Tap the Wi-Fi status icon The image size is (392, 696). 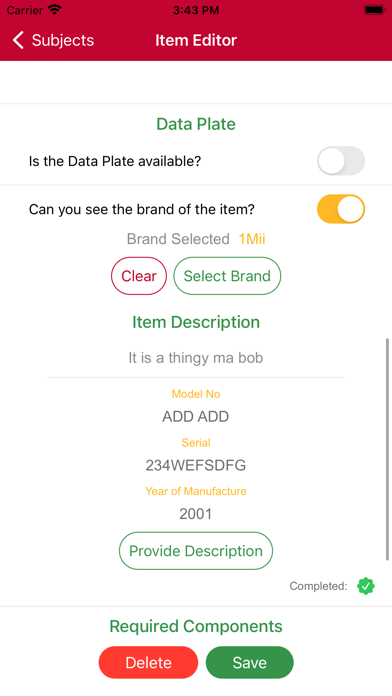coord(55,10)
